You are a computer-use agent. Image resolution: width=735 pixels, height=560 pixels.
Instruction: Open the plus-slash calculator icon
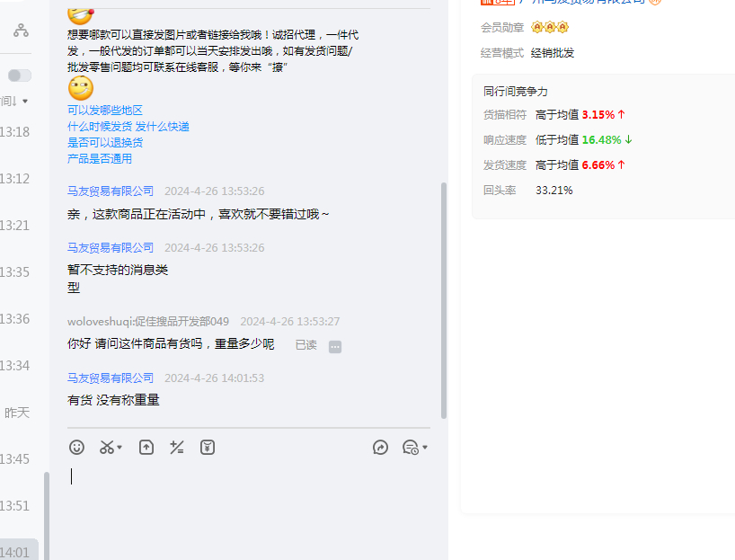[176, 447]
